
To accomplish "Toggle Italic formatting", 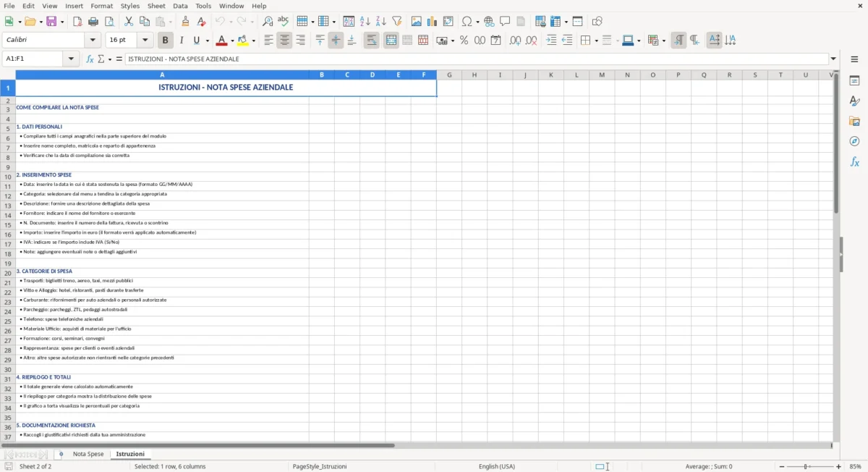I will click(182, 41).
